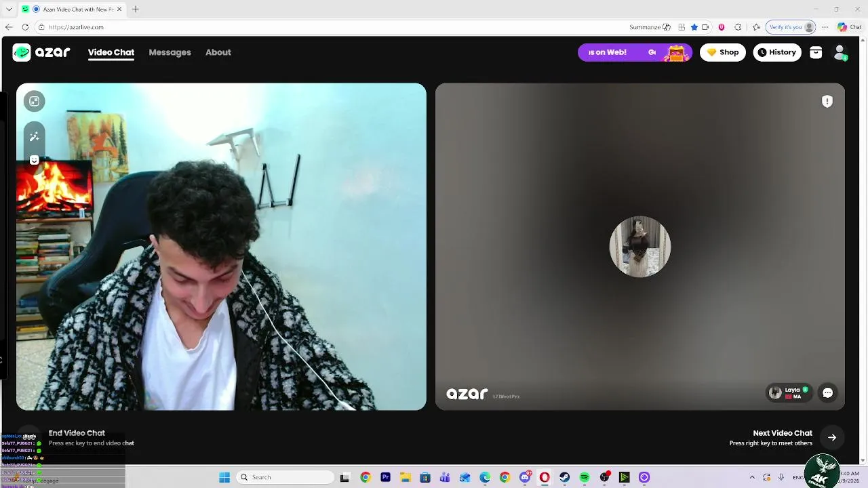
Task: Reload the page
Action: [x=25, y=27]
